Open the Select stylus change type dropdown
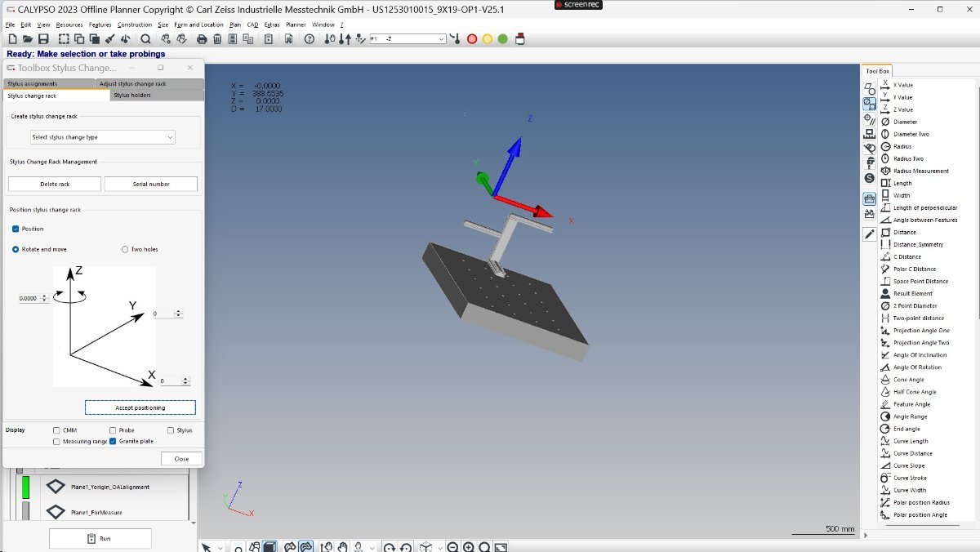The height and width of the screenshot is (552, 980). pyautogui.click(x=103, y=137)
